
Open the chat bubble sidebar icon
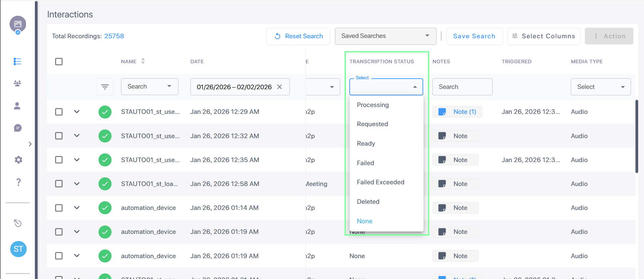point(18,128)
